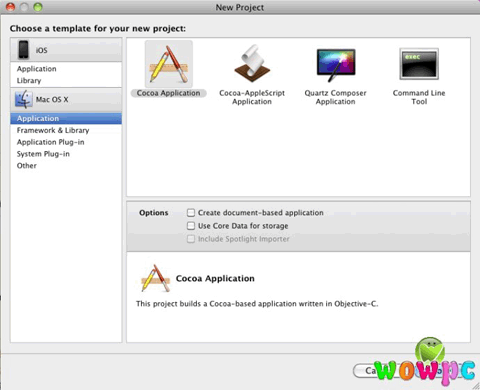Click the Include Spotlight Importer checkbox

(191, 239)
